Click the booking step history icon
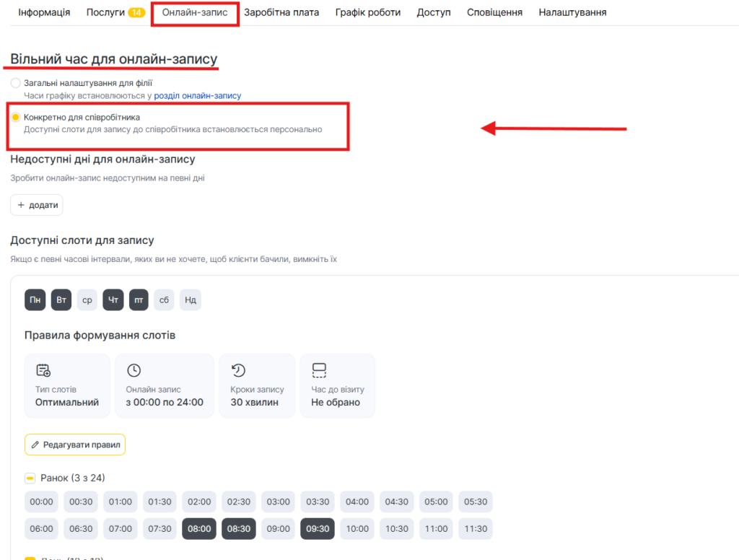 tap(238, 370)
